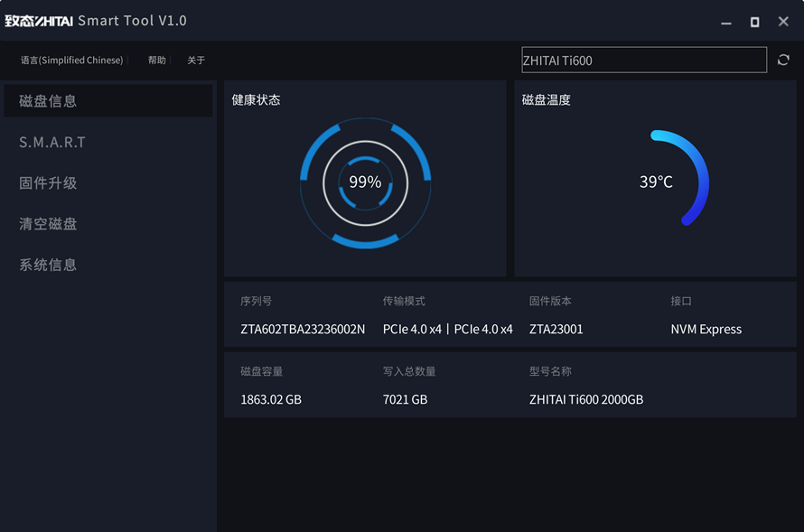Click the 型号名称 field label
The width and height of the screenshot is (804, 532).
tap(550, 371)
